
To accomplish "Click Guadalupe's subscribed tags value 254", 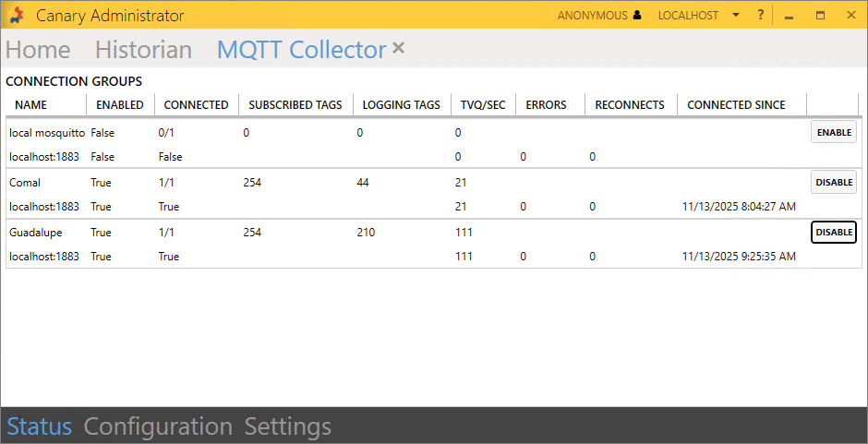I will (x=252, y=233).
